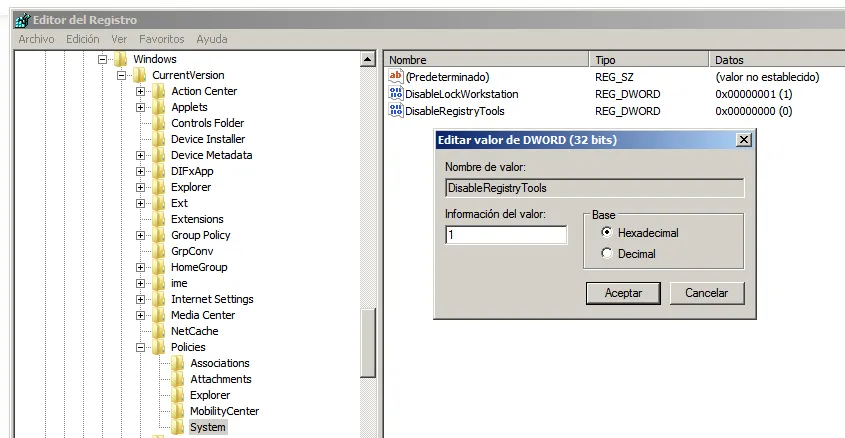Close the Editar valor de DWORD dialog
This screenshot has width=845, height=438.
click(744, 140)
